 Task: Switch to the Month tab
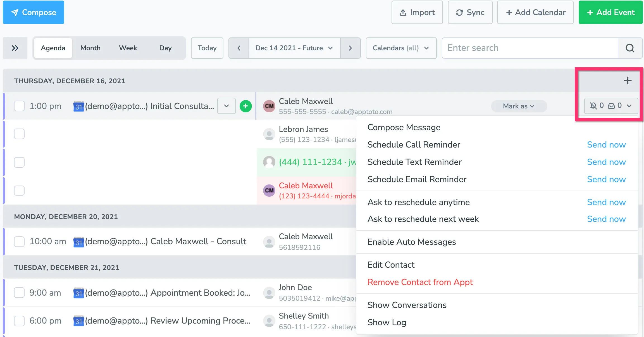90,48
